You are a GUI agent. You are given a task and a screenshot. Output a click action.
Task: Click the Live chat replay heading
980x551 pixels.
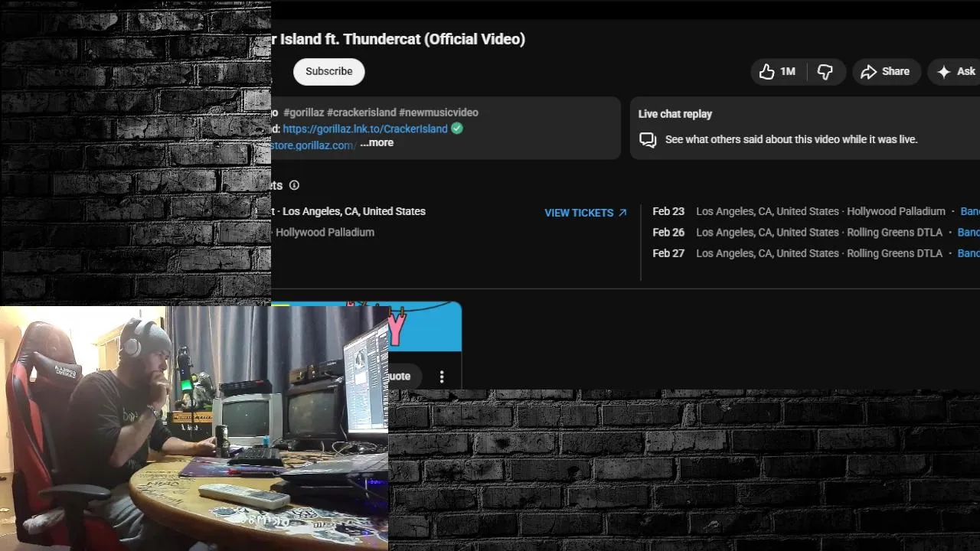pos(675,114)
